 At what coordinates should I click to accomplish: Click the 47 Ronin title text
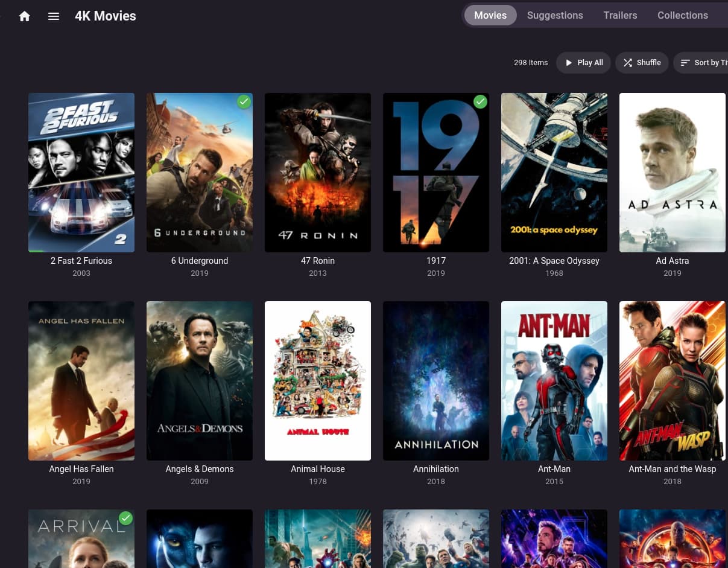[x=318, y=261]
